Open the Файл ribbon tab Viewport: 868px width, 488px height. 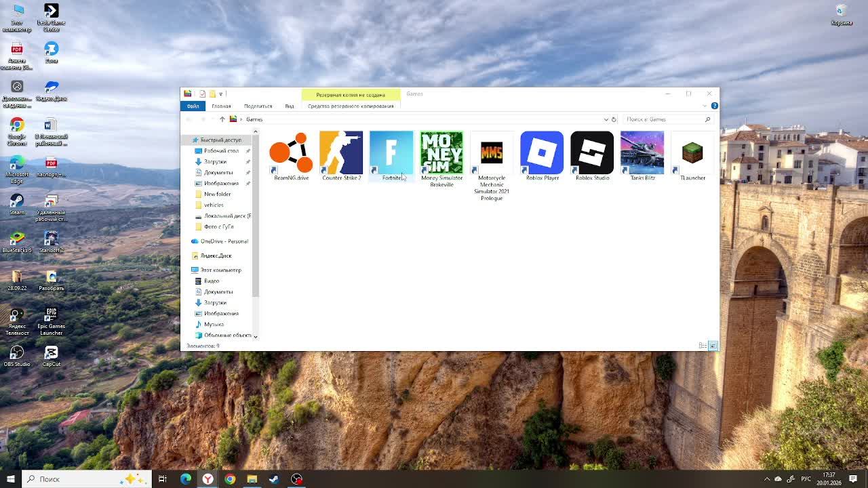click(x=193, y=106)
